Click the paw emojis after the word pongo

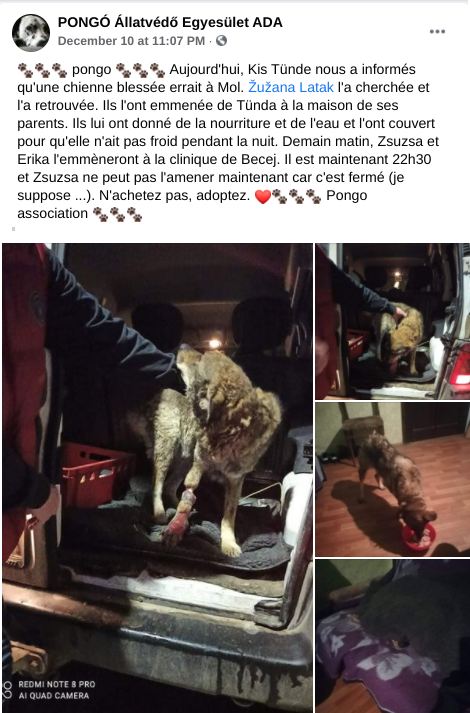pos(140,70)
